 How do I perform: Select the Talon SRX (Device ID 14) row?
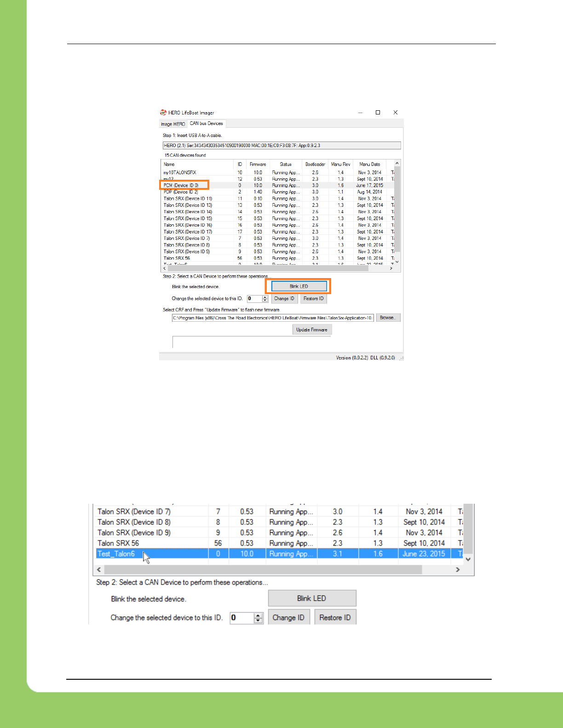pos(278,212)
